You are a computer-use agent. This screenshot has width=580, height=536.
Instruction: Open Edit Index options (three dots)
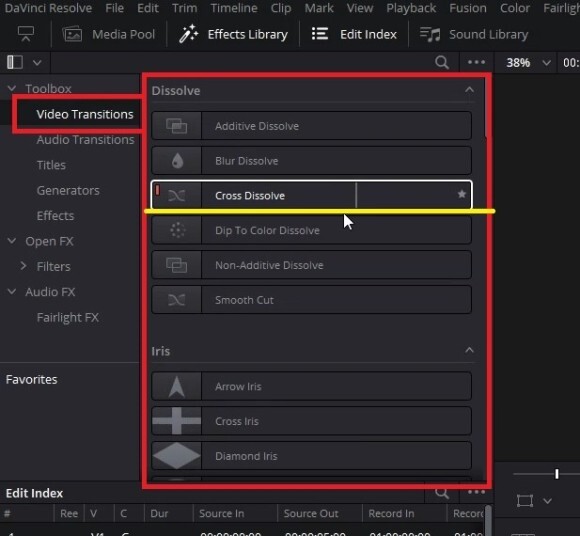click(x=476, y=492)
